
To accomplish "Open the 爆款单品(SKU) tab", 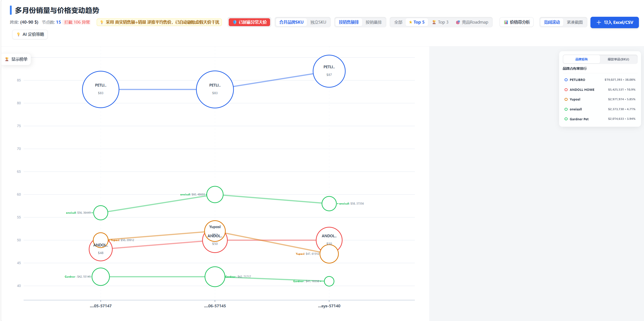I will pyautogui.click(x=618, y=59).
